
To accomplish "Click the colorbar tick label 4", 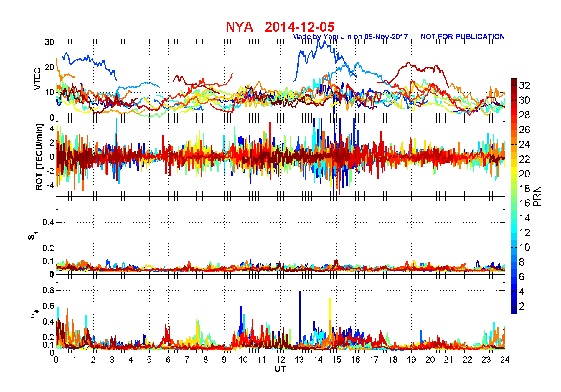I will pyautogui.click(x=522, y=291).
